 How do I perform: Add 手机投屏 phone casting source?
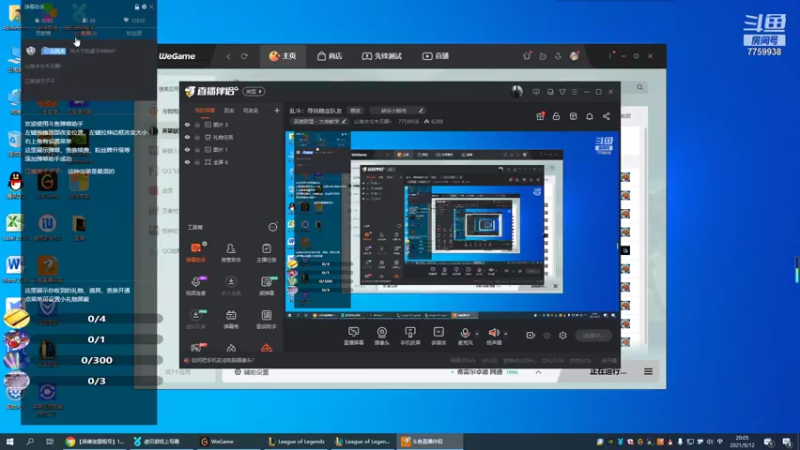pyautogui.click(x=410, y=336)
